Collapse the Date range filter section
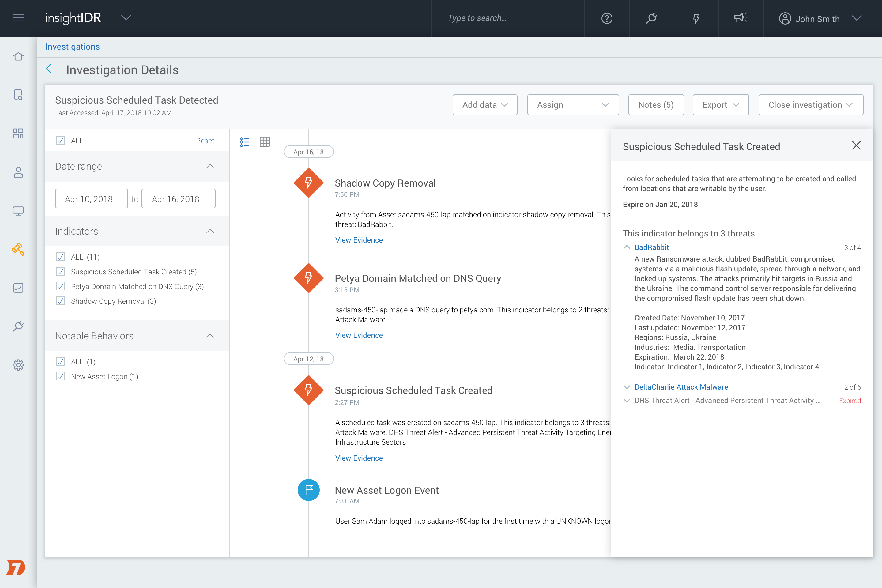This screenshot has width=882, height=588. point(210,167)
